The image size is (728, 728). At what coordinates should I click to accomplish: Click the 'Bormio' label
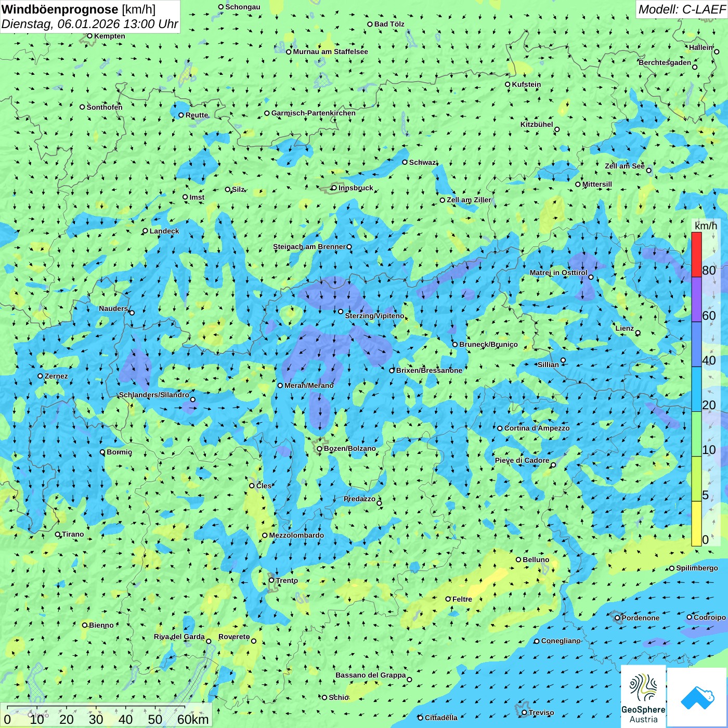(120, 452)
